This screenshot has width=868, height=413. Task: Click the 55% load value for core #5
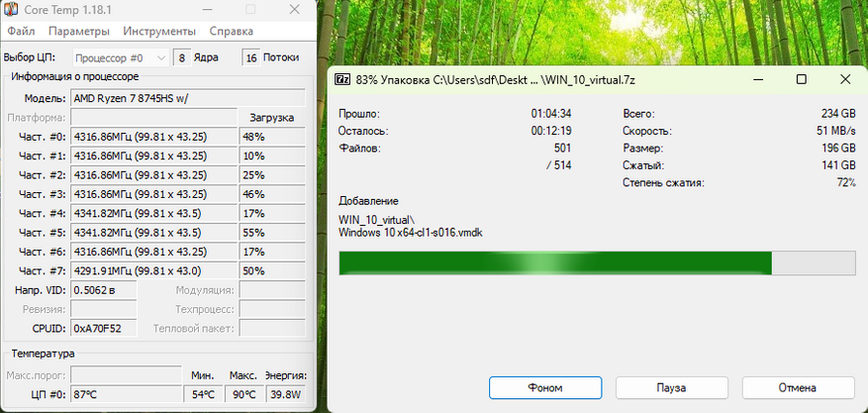point(272,233)
